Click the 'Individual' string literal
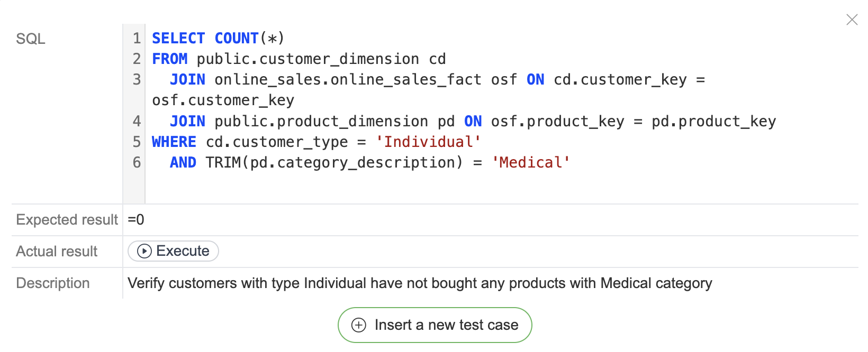Screen dimensions: 868x352 pos(428,142)
